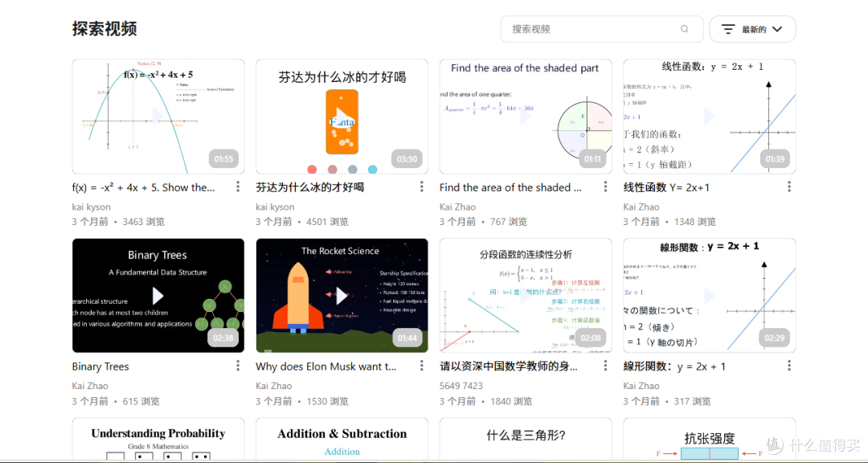The height and width of the screenshot is (463, 868).
Task: Open the shaded part area video thumbnail
Action: (526, 117)
